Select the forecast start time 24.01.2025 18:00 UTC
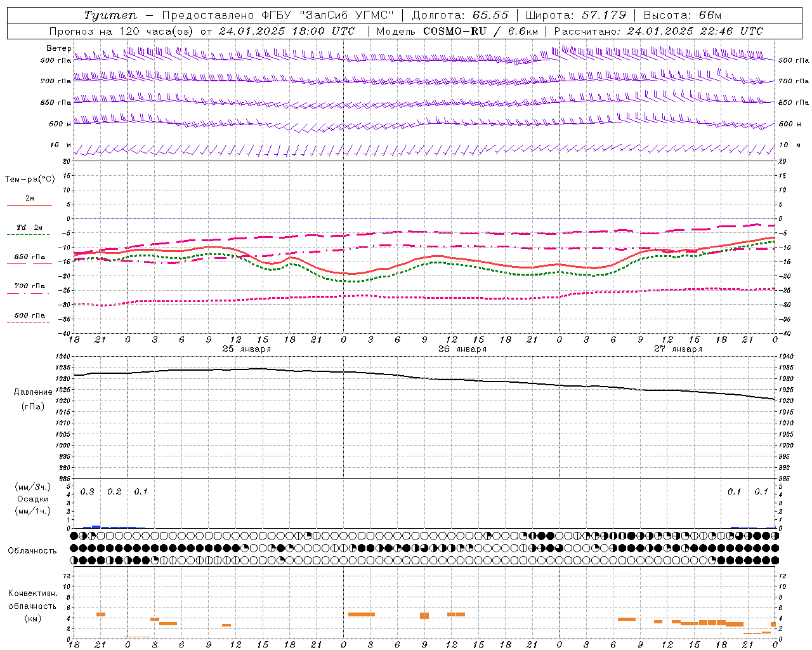This screenshot has width=812, height=650. point(287,31)
